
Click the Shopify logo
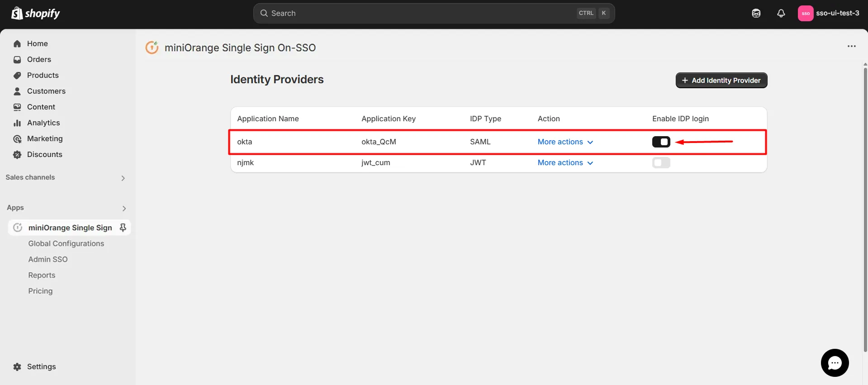[x=35, y=14]
